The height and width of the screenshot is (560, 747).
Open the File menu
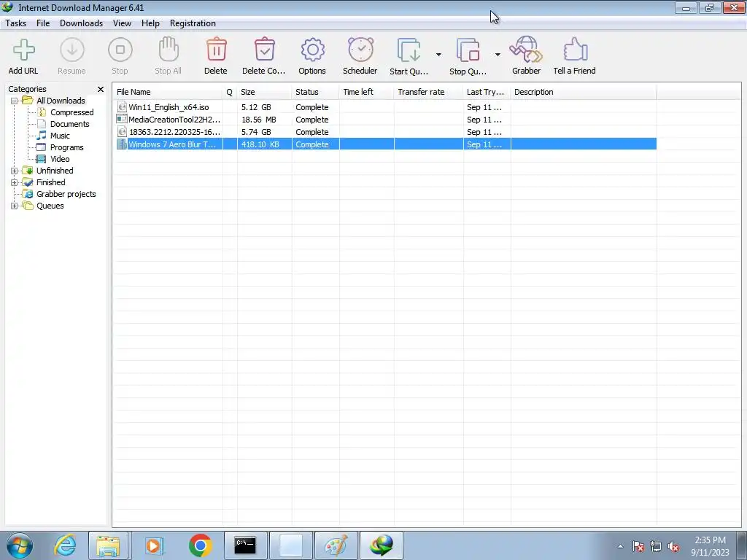click(x=43, y=23)
